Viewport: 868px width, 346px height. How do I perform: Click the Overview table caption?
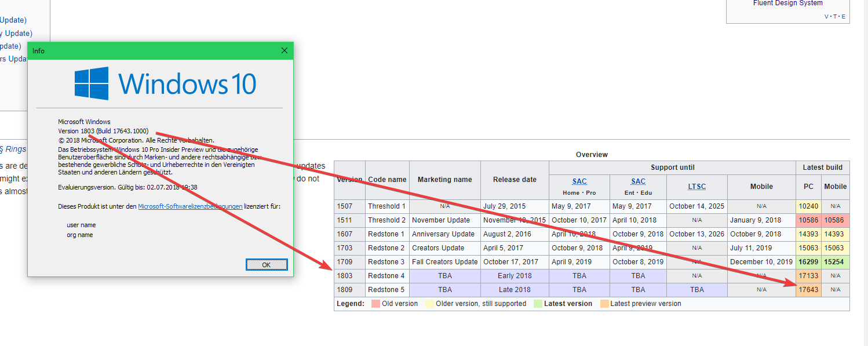tap(592, 155)
